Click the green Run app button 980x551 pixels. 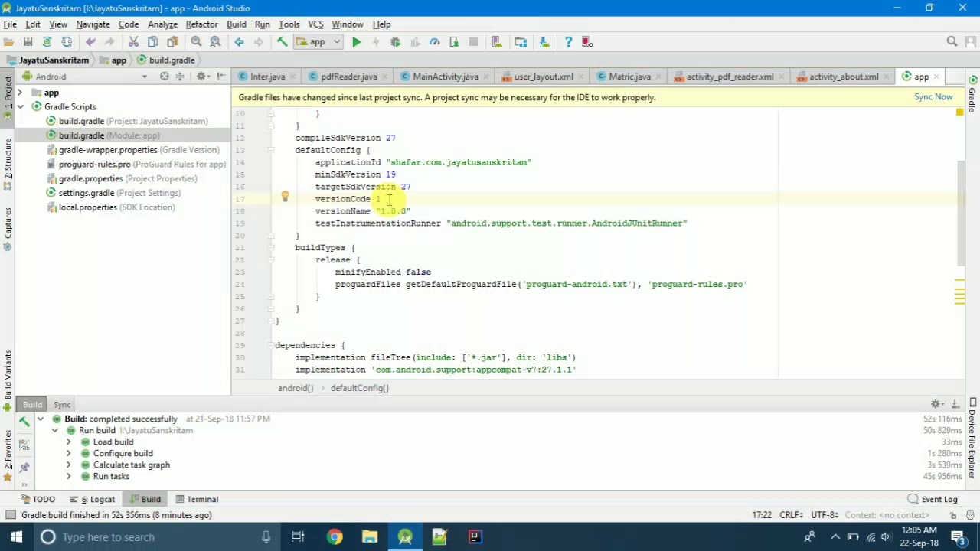(x=356, y=42)
